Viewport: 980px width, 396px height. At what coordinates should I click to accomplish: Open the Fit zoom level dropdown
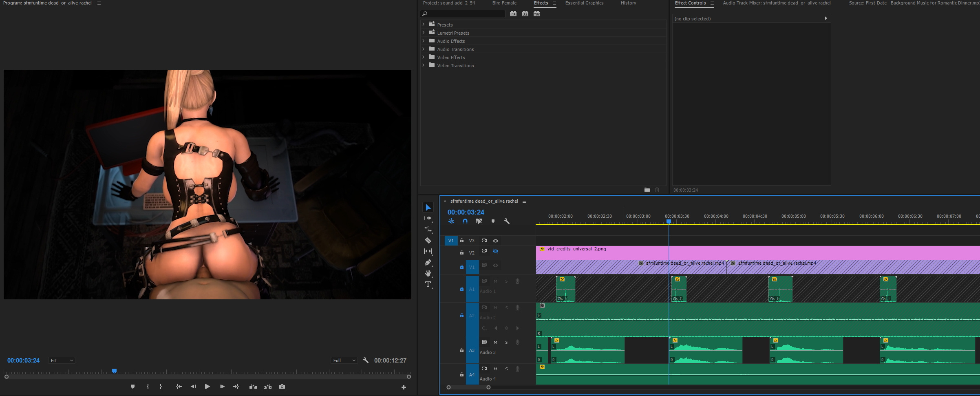pyautogui.click(x=62, y=361)
